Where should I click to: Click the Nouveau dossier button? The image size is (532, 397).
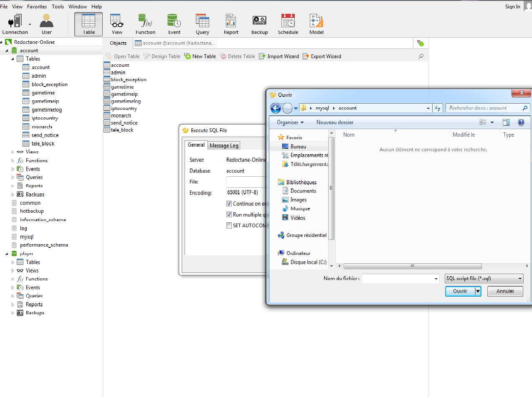tap(335, 122)
